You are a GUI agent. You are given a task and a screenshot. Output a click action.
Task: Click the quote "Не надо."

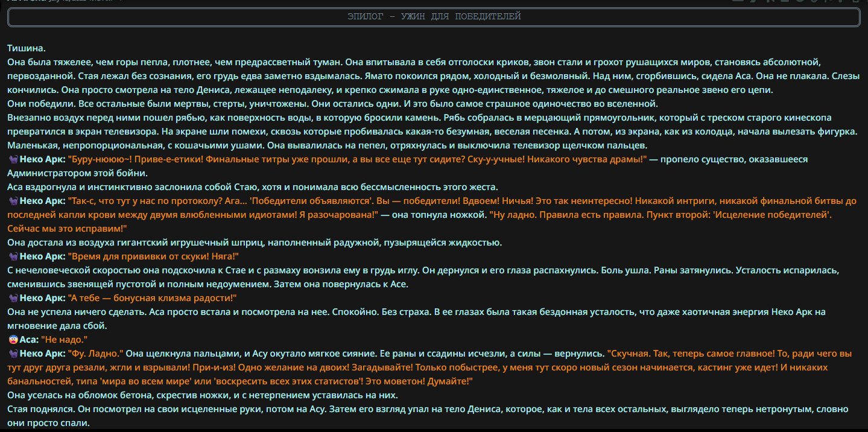65,340
